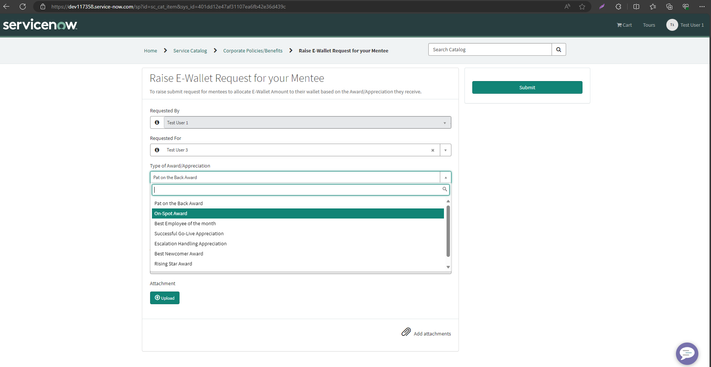Go to Home breadcrumb
This screenshot has width=711, height=367.
[x=150, y=51]
